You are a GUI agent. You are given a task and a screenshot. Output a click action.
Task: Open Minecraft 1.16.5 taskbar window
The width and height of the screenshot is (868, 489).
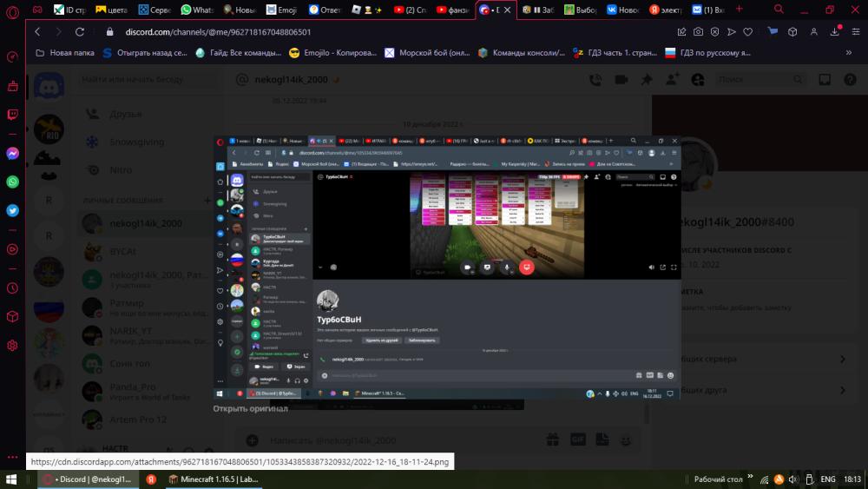click(214, 479)
